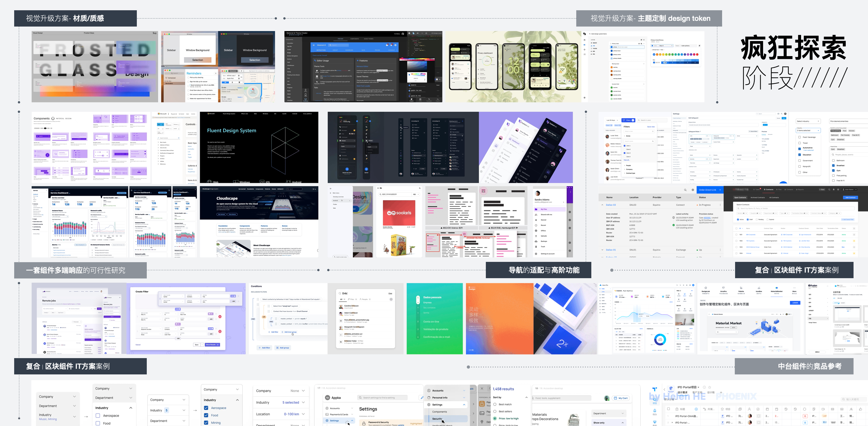
Task: Click the blue plus in the 标题 column header
Action: click(696, 409)
